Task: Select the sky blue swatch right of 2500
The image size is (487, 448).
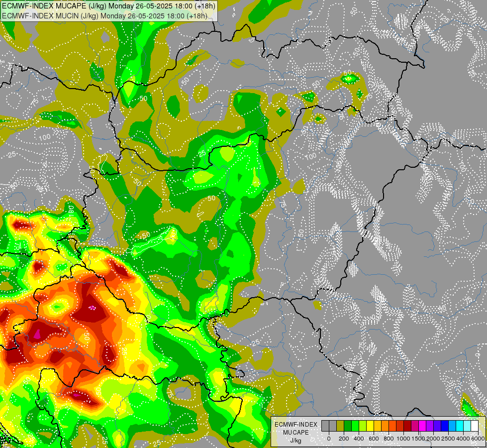Action: pyautogui.click(x=453, y=426)
